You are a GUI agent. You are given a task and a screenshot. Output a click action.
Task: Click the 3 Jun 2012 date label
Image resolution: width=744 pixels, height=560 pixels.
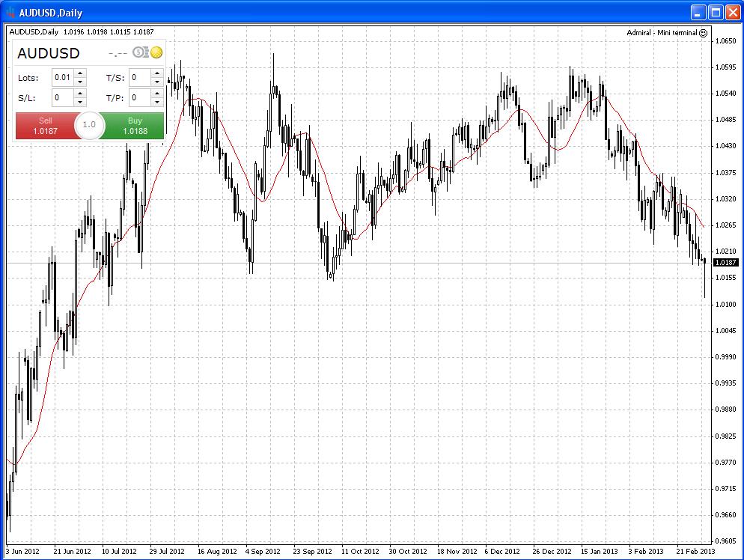click(22, 552)
